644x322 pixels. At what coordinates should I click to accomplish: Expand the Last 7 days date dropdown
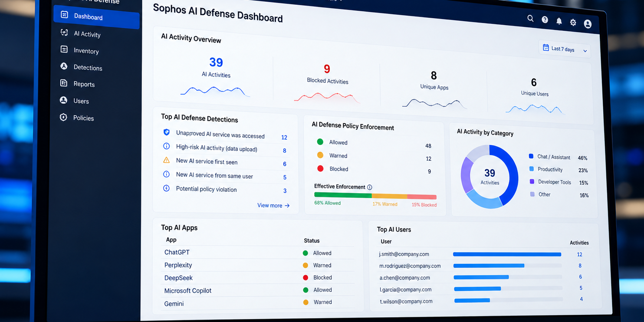[565, 49]
